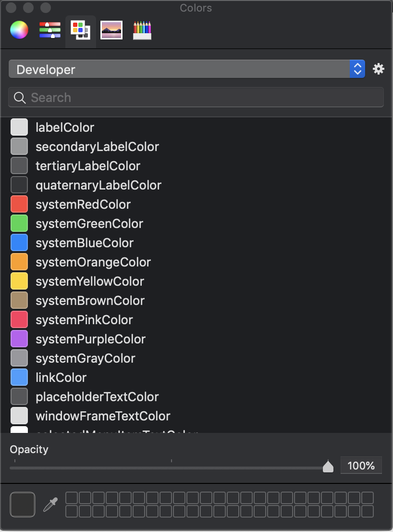Click the first empty saved swatch slot
The width and height of the screenshot is (393, 532).
click(x=72, y=498)
